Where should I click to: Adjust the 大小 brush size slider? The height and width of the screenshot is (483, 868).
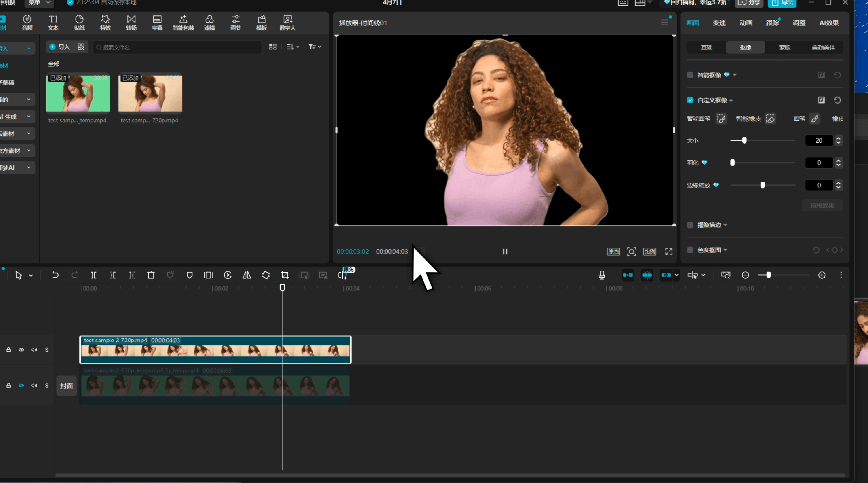[744, 140]
